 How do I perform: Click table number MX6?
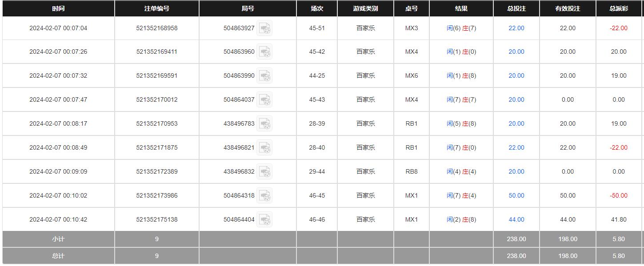coord(412,75)
